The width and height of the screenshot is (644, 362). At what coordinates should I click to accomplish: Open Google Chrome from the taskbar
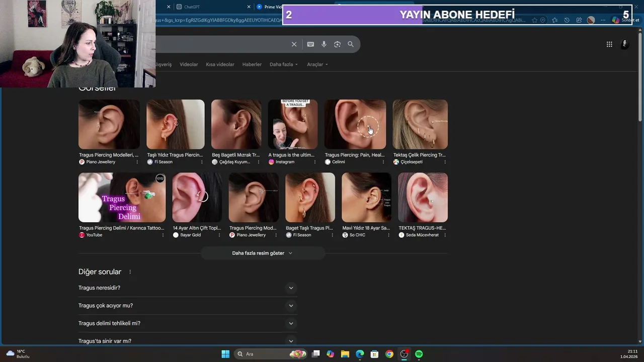click(389, 354)
